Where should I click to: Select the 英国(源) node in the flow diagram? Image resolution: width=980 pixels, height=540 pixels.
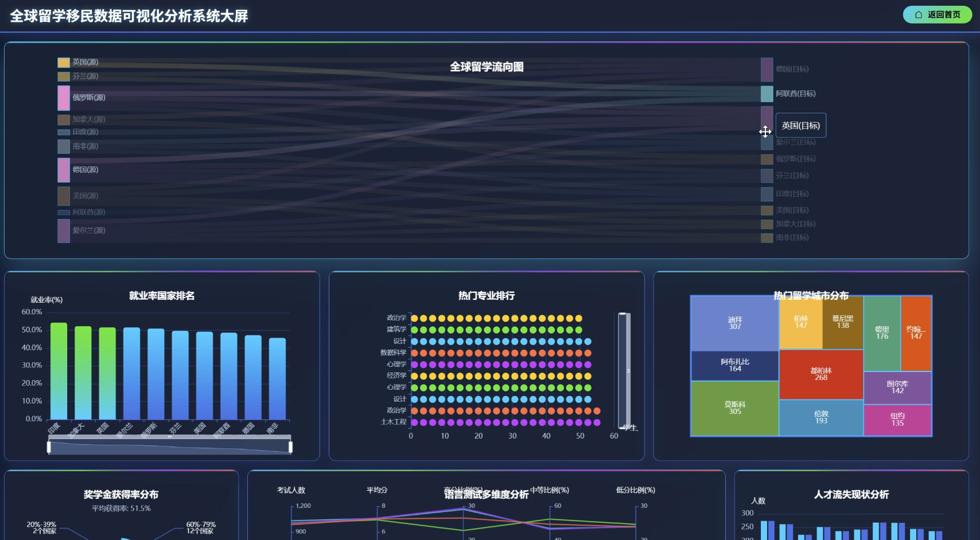(63, 62)
